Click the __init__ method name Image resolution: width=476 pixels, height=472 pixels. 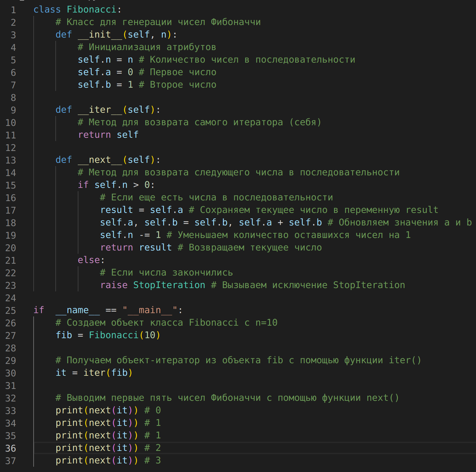point(100,35)
